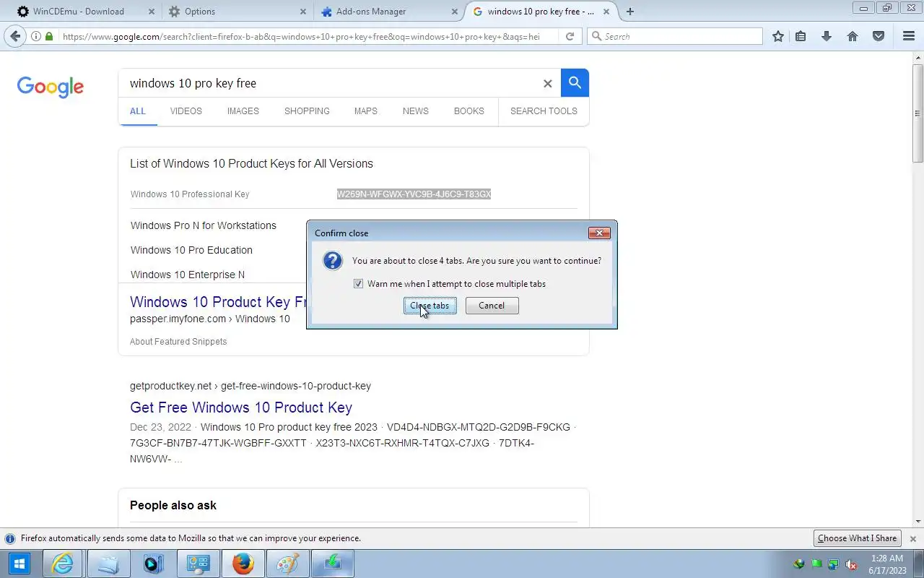Screen dimensions: 924x578
Task: Open the Firefox hamburger menu
Action: [x=909, y=36]
